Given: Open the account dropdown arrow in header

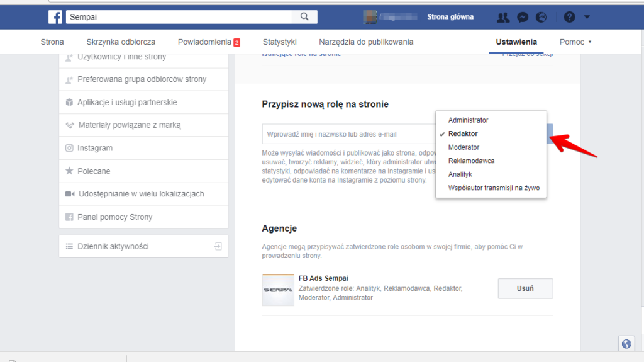Looking at the screenshot, I should click(587, 17).
